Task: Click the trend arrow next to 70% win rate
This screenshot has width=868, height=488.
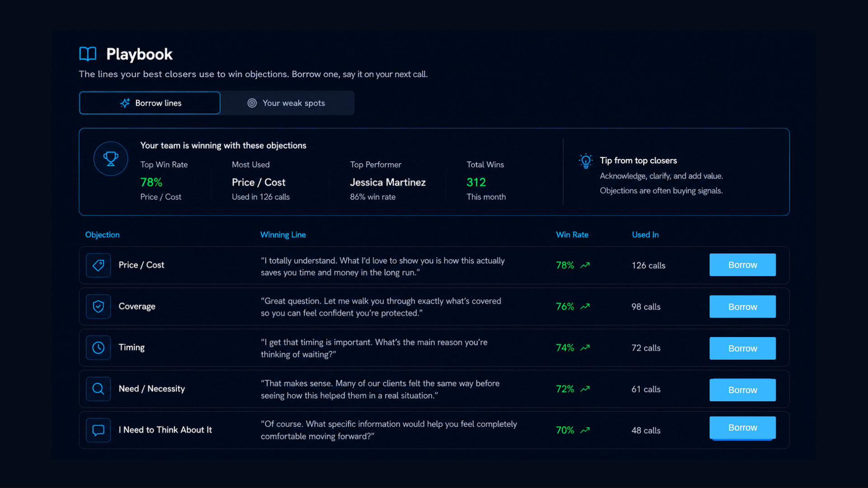Action: coord(585,430)
